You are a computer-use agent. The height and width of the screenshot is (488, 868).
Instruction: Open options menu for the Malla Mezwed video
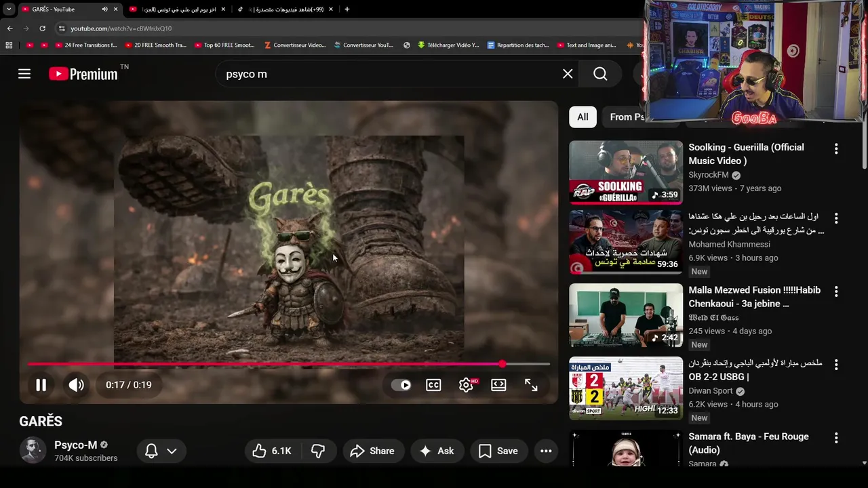(836, 291)
